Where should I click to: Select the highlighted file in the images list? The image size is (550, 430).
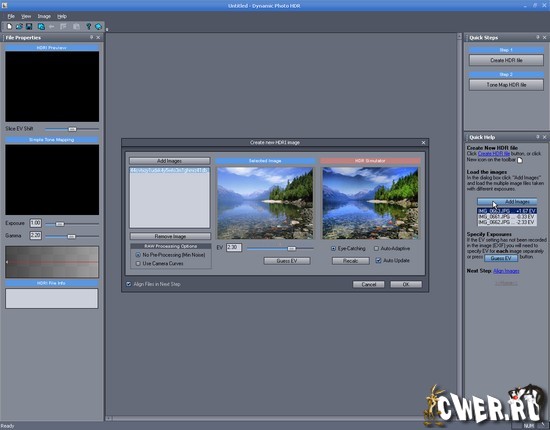pyautogui.click(x=169, y=170)
